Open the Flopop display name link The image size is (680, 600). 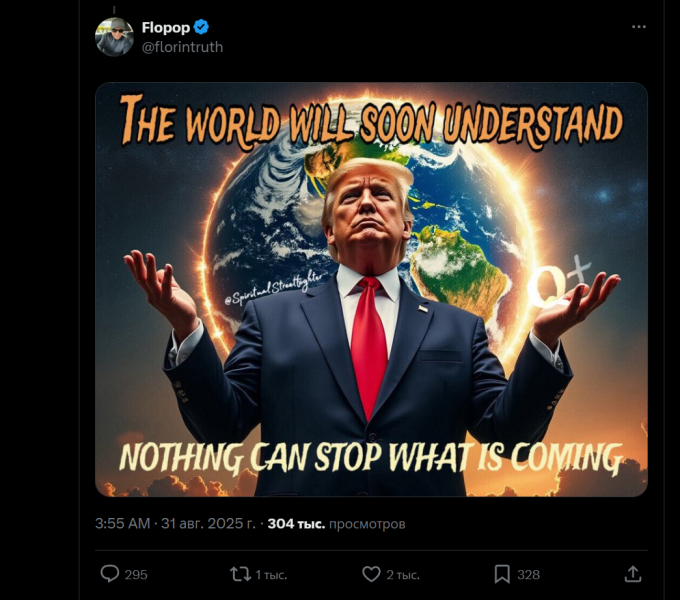[x=166, y=27]
